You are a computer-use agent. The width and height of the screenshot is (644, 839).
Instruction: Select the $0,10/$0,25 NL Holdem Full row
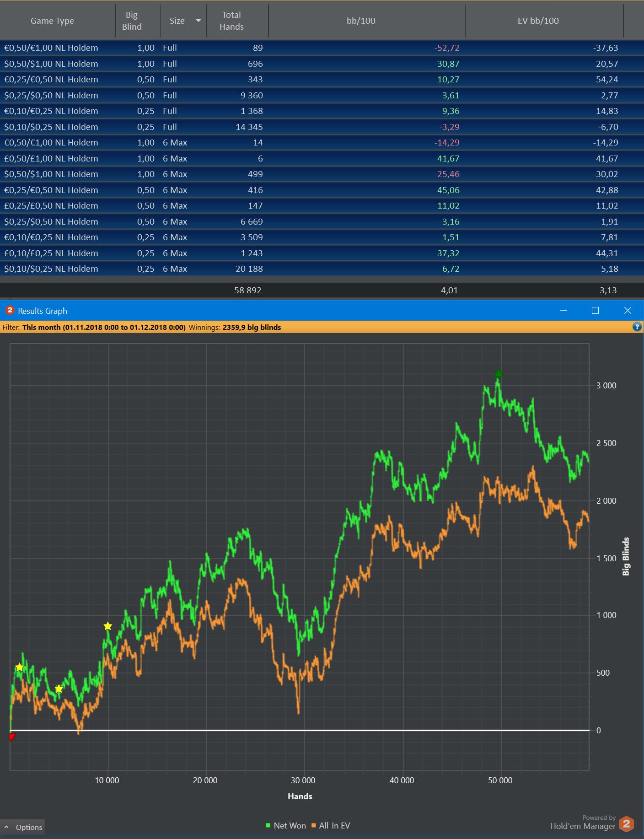click(x=322, y=127)
